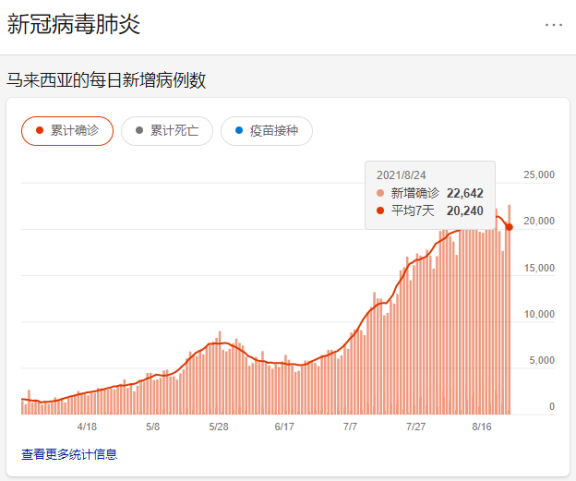Image resolution: width=576 pixels, height=481 pixels.
Task: Select the 累计确诊 filter pill
Action: tap(67, 131)
